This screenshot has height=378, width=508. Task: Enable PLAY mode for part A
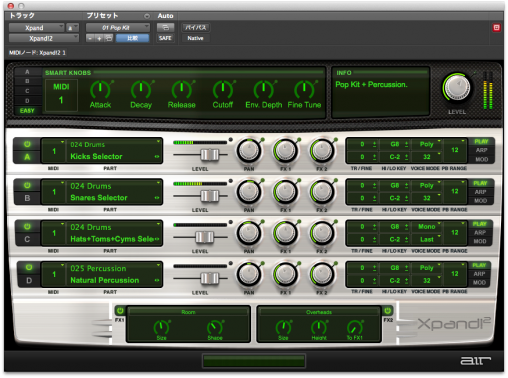click(x=481, y=141)
